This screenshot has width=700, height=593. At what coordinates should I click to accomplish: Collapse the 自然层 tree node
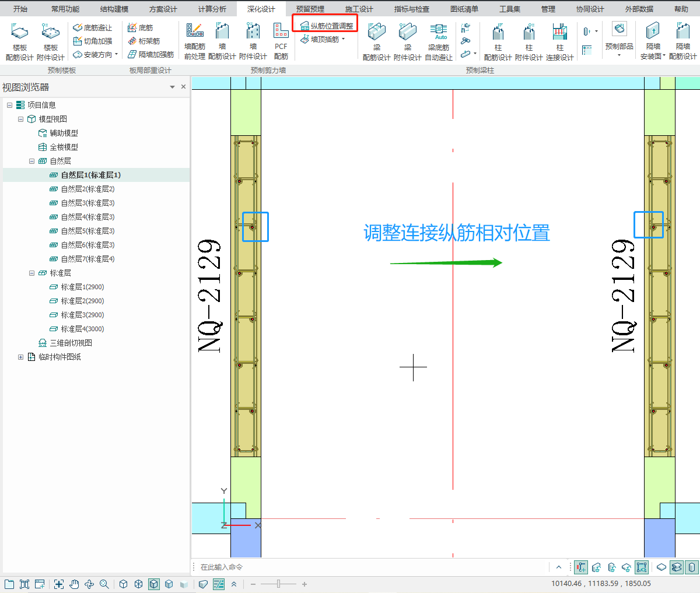(32, 161)
